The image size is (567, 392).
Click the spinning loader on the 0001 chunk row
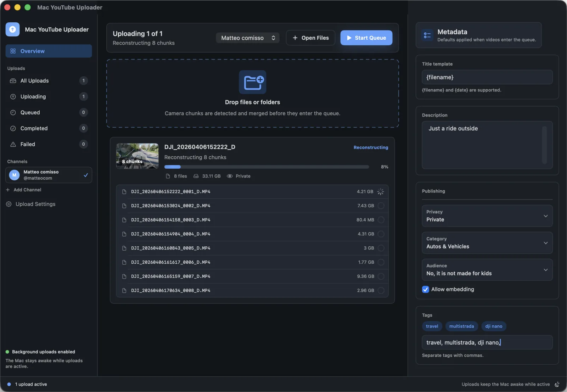[x=381, y=192]
